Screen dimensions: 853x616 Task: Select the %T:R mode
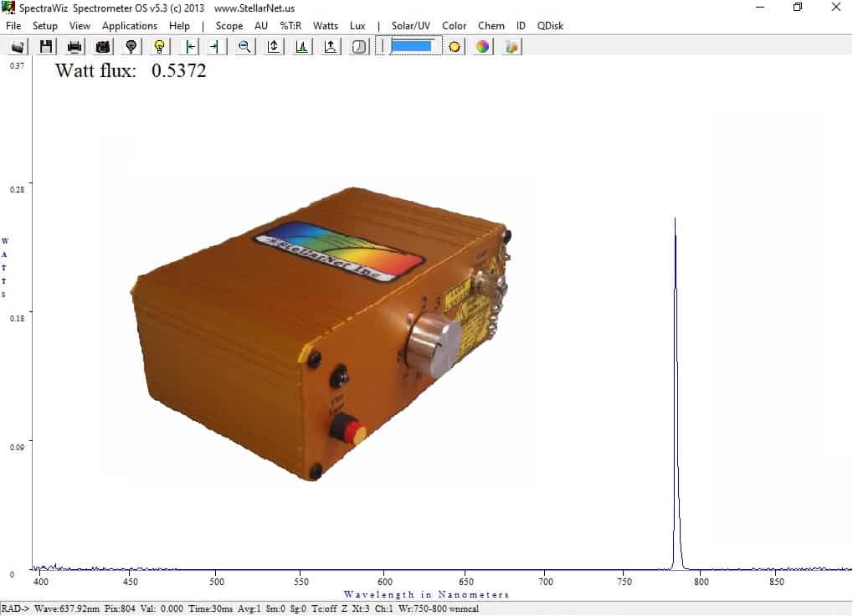coord(290,26)
